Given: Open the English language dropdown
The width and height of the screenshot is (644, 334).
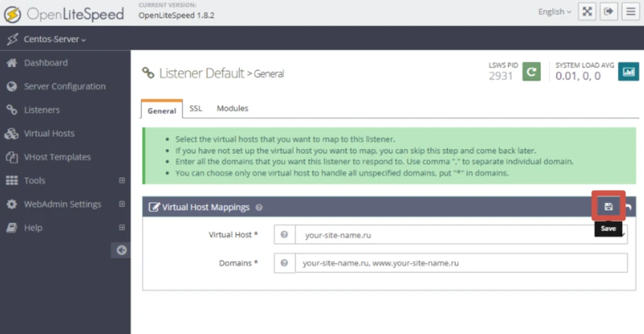Looking at the screenshot, I should 555,12.
